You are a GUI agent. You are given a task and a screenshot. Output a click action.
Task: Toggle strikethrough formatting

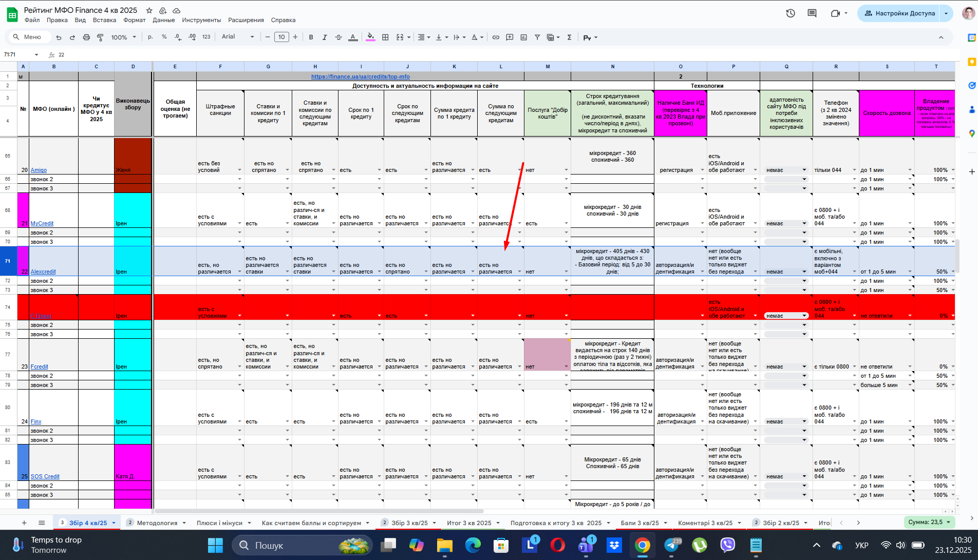(338, 37)
